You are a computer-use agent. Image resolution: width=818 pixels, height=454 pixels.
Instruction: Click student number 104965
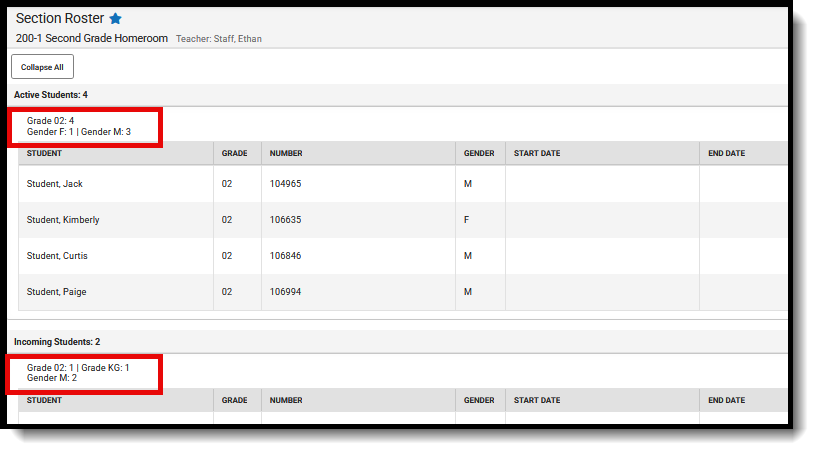point(285,184)
